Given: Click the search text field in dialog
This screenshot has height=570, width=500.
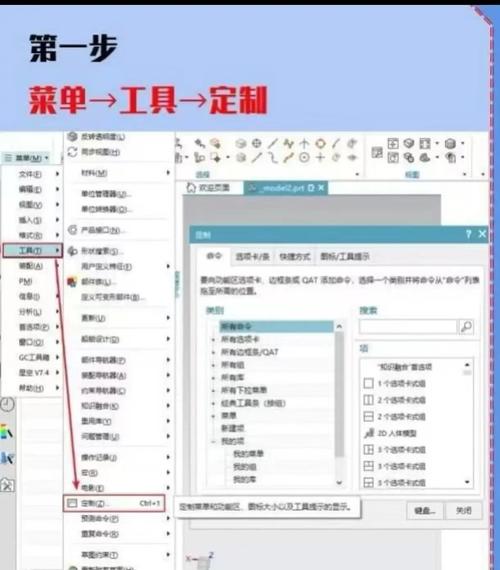Looking at the screenshot, I should pos(408,326).
